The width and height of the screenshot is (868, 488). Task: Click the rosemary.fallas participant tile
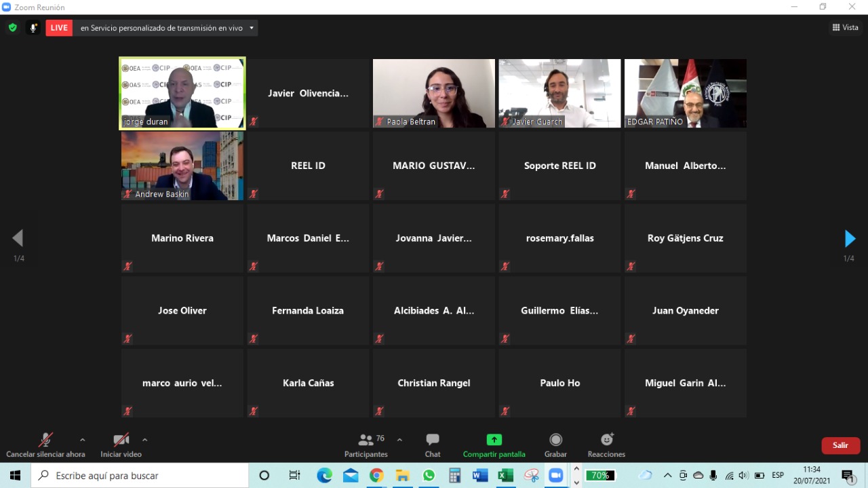pos(559,238)
